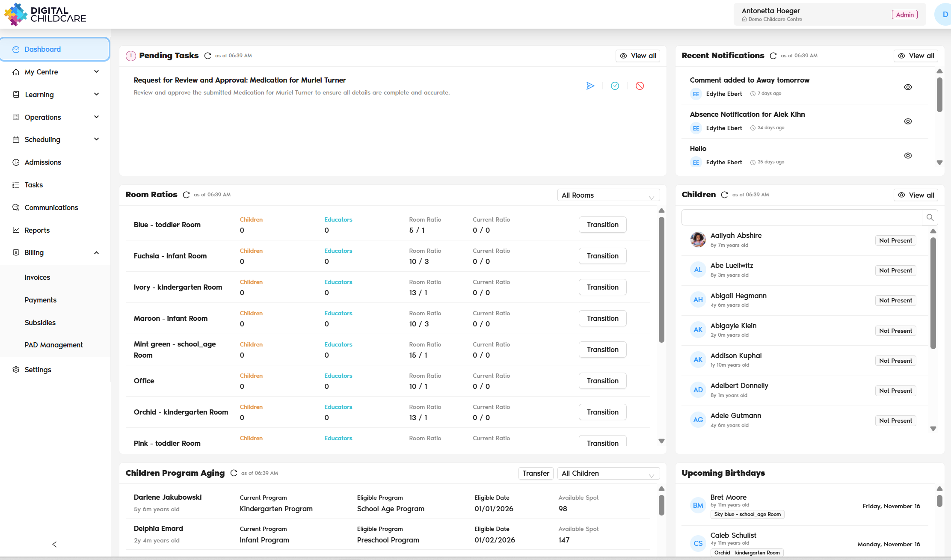Image resolution: width=951 pixels, height=560 pixels.
Task: Reject the pending task with red icon
Action: (640, 86)
